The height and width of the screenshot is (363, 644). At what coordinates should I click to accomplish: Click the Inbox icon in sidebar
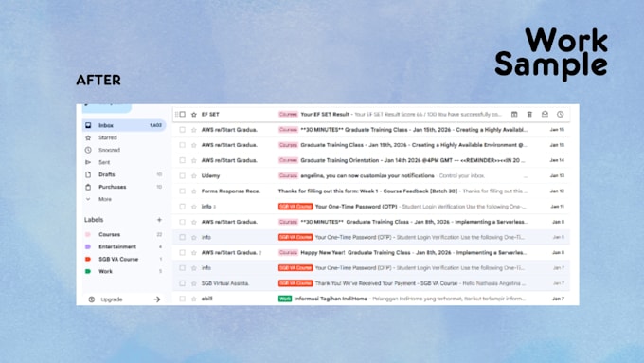[88, 125]
